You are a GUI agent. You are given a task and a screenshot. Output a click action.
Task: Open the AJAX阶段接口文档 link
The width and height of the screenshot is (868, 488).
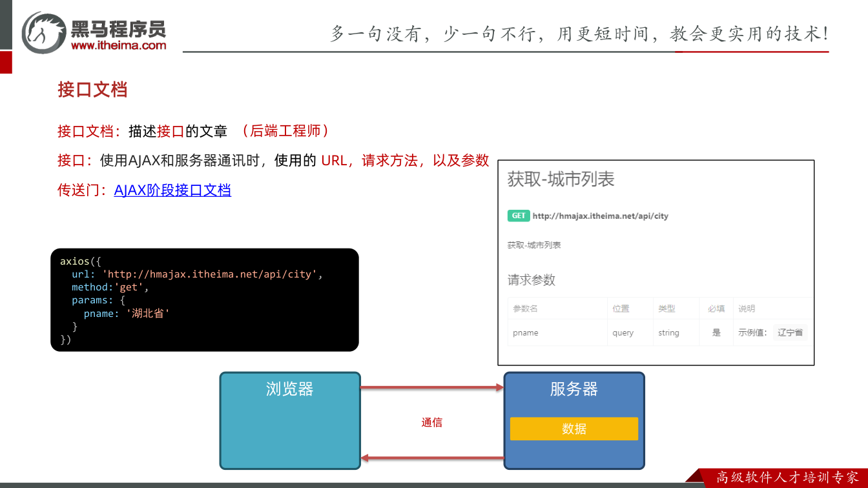click(x=172, y=190)
